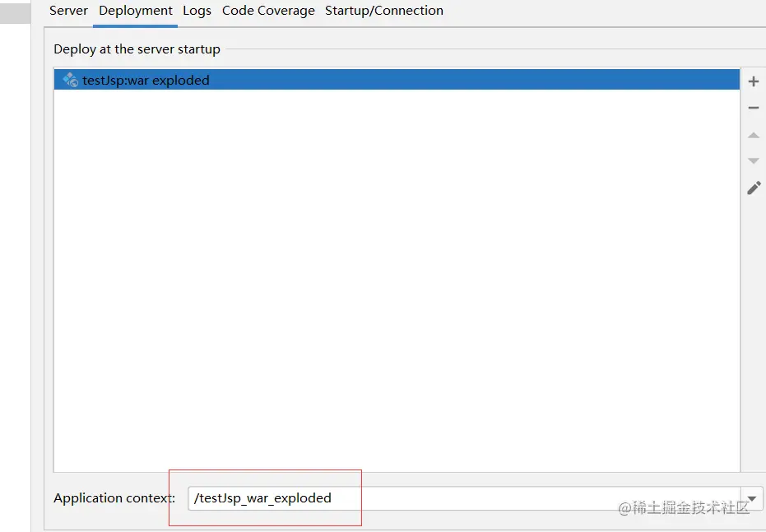Click the Application context input field

464,498
